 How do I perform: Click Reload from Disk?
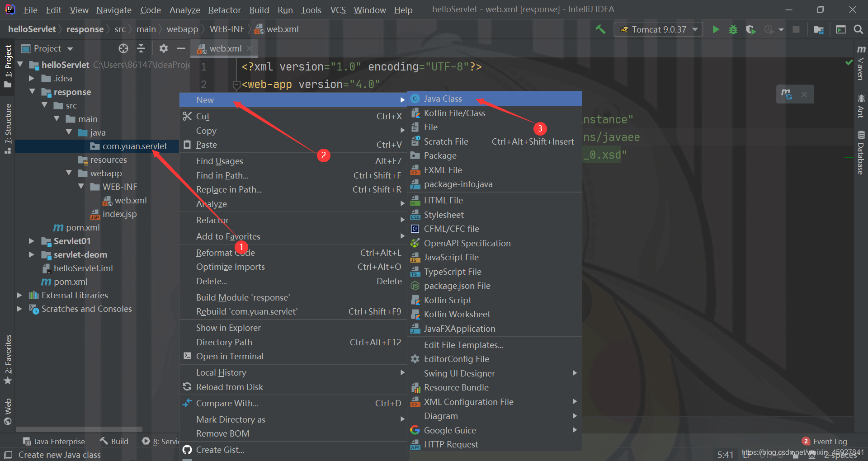(x=293, y=387)
